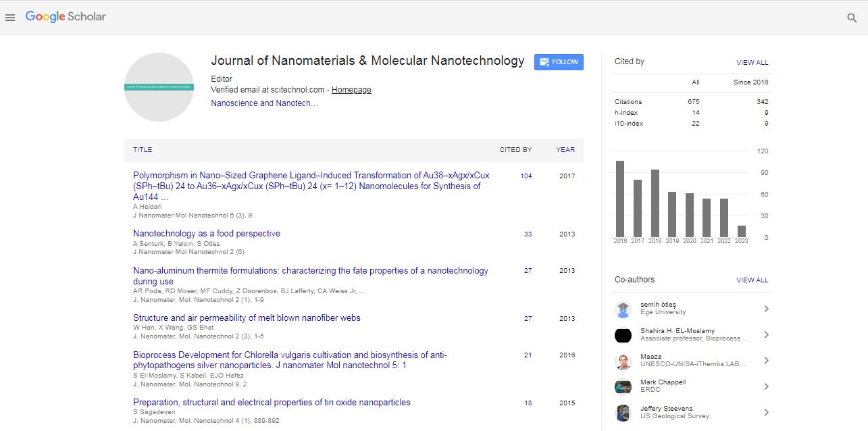Click Jeffery Steevens avatar photo

click(623, 412)
